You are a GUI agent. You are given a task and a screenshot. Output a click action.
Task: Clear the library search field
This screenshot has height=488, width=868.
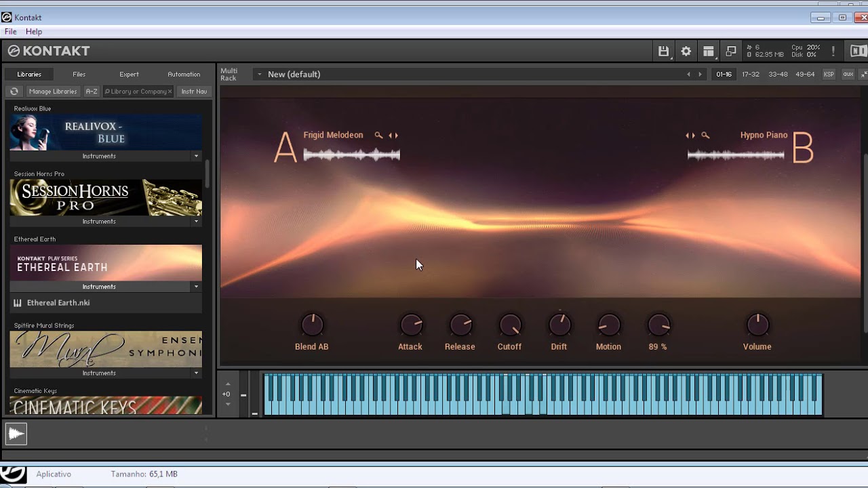(170, 91)
